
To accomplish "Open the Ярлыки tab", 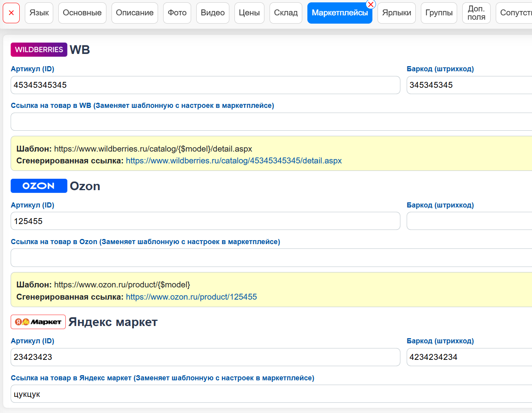I will (x=397, y=13).
